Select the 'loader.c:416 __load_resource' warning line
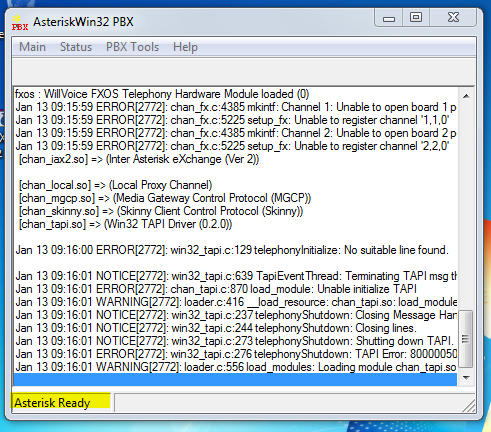 236,302
